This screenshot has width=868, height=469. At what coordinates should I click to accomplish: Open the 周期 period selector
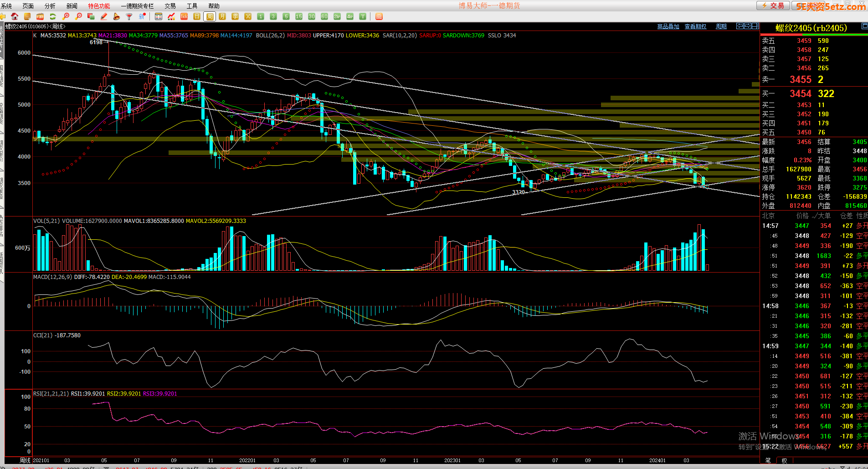coord(721,26)
